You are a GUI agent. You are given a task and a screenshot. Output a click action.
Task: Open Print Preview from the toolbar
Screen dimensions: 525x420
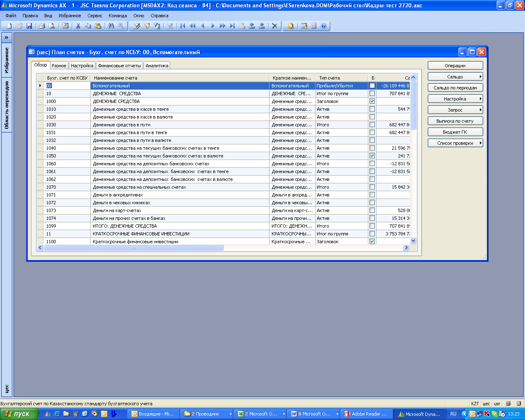coord(52,26)
